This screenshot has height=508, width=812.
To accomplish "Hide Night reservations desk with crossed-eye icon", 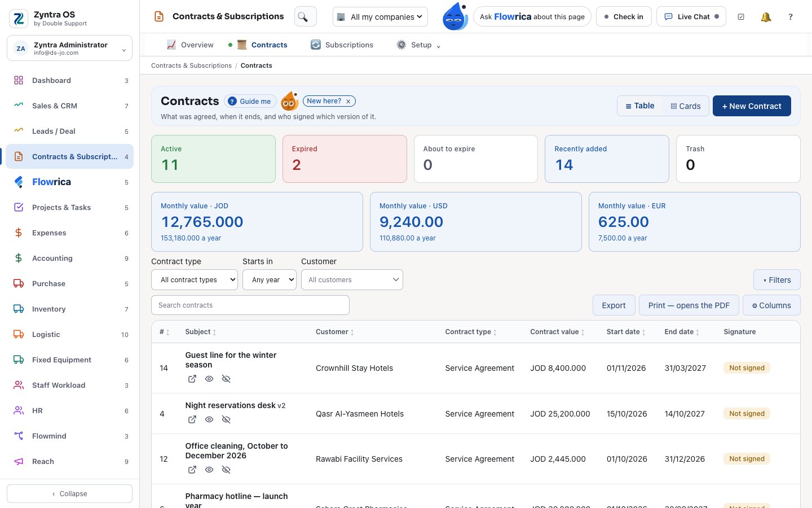I will coord(226,419).
